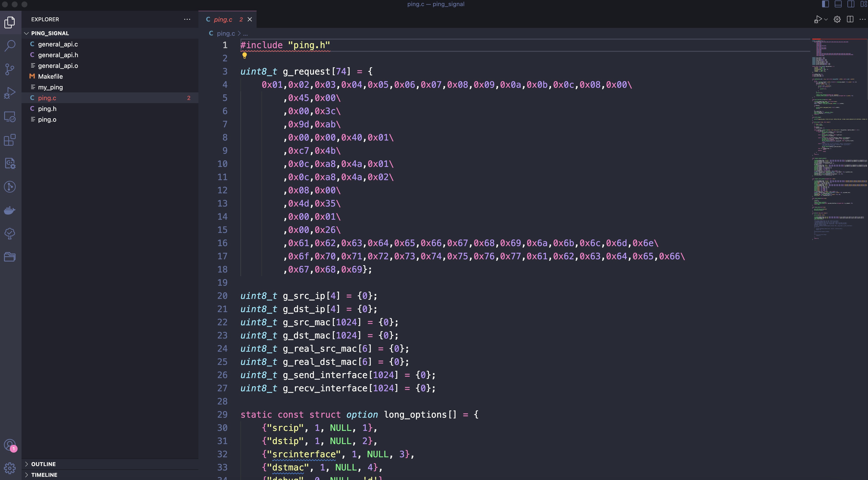
Task: Open Makefile in Explorer
Action: tap(110, 76)
